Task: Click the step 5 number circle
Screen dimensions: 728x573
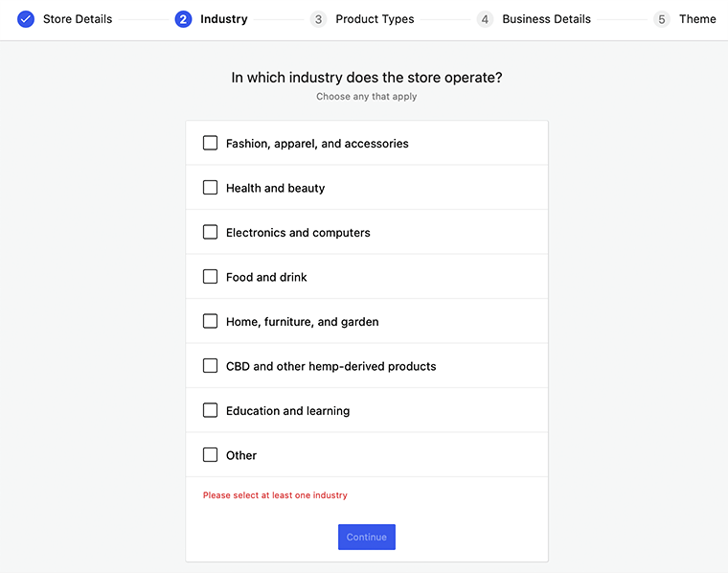Action: point(662,19)
